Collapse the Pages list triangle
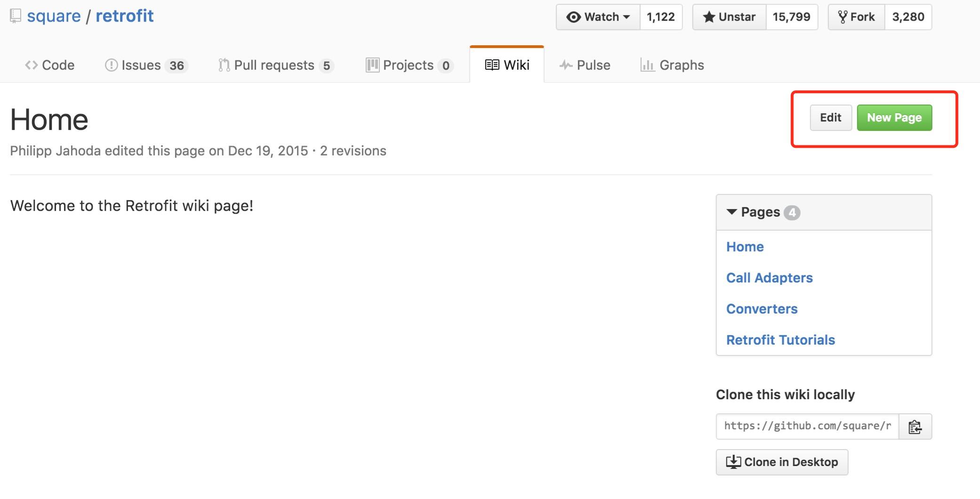 coord(731,212)
